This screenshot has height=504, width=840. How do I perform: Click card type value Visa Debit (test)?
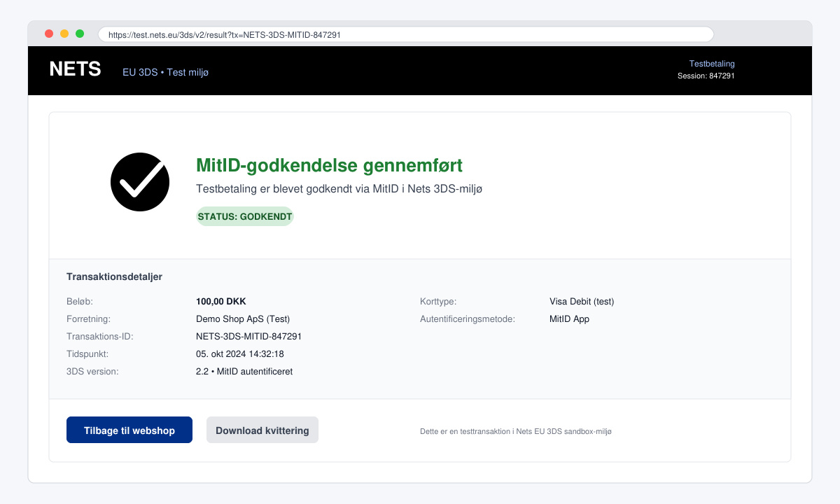[x=582, y=302]
